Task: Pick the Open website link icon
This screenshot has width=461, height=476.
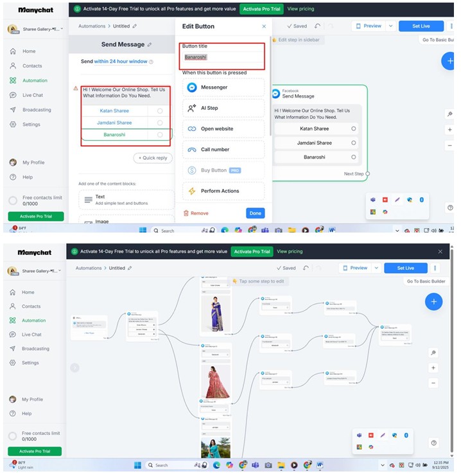Action: (191, 129)
